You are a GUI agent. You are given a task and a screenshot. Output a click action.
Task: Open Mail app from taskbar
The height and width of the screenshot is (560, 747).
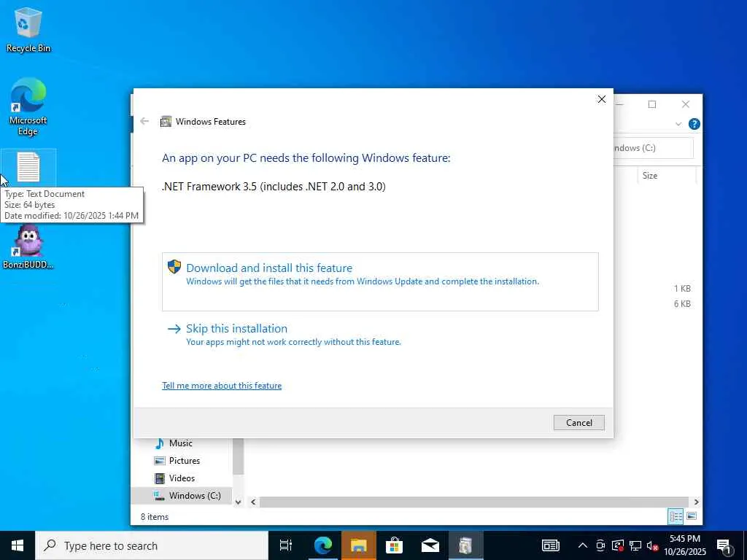[430, 545]
